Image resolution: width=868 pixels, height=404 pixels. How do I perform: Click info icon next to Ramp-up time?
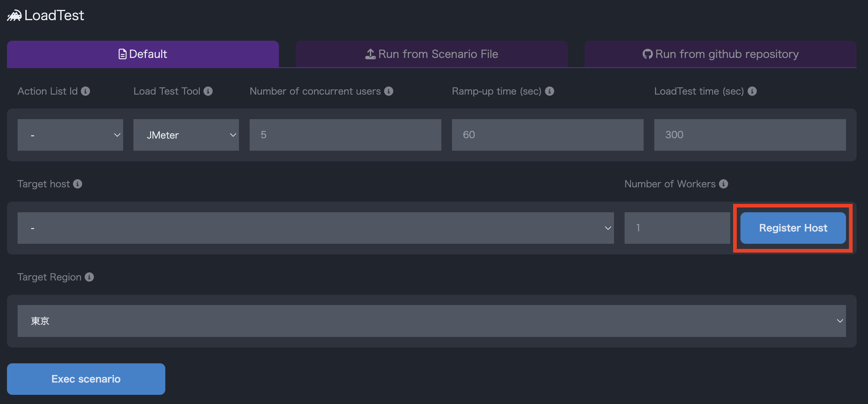[x=549, y=91]
